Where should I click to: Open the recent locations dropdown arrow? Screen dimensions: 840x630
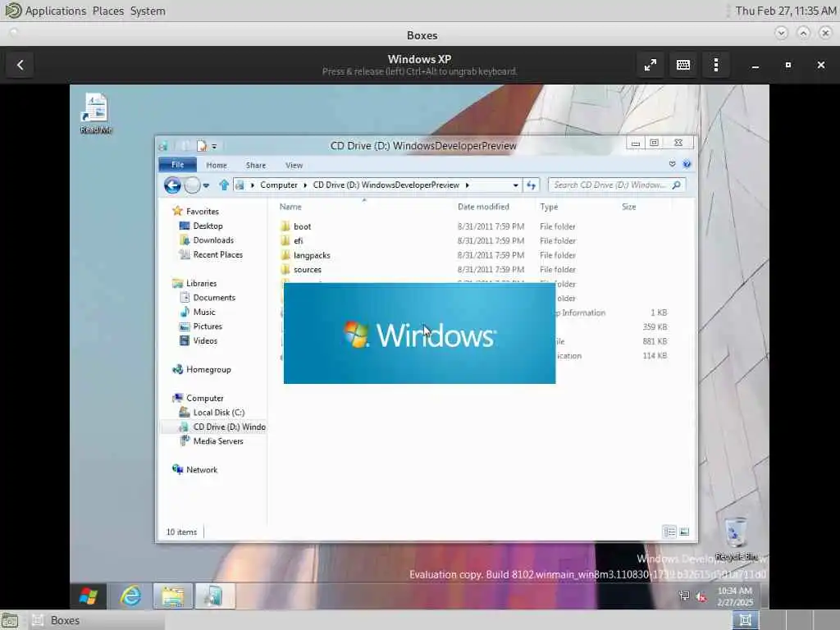tap(206, 185)
